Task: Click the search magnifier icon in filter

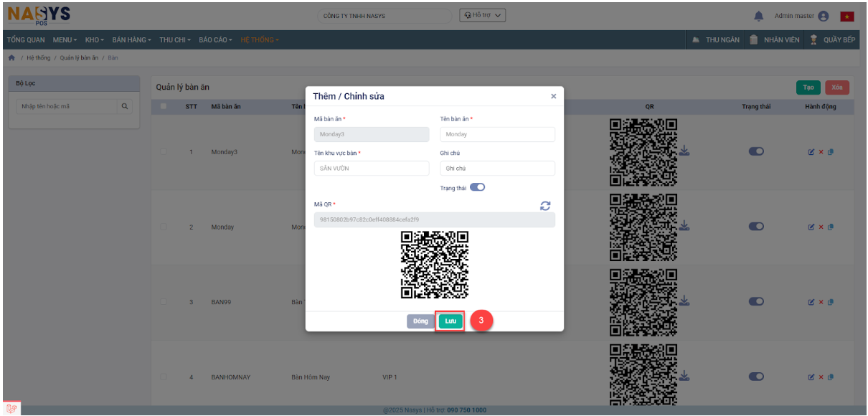Action: click(x=125, y=107)
